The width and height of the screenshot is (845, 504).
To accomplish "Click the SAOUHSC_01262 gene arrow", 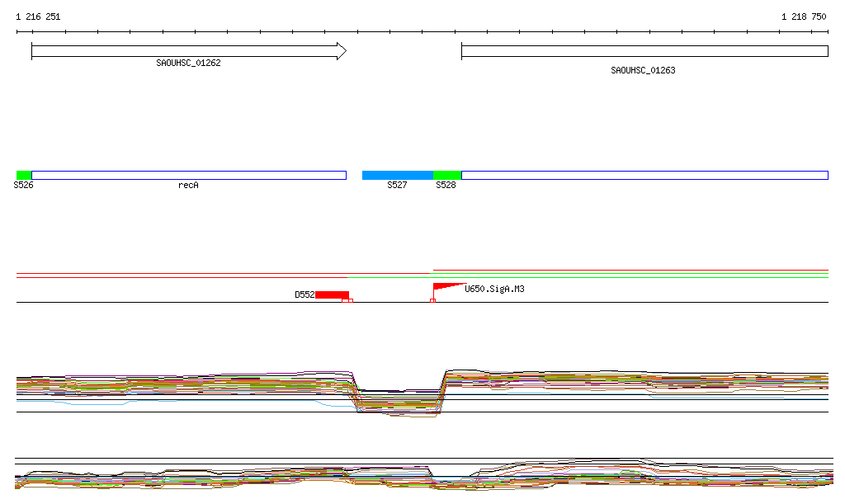I will [x=188, y=51].
